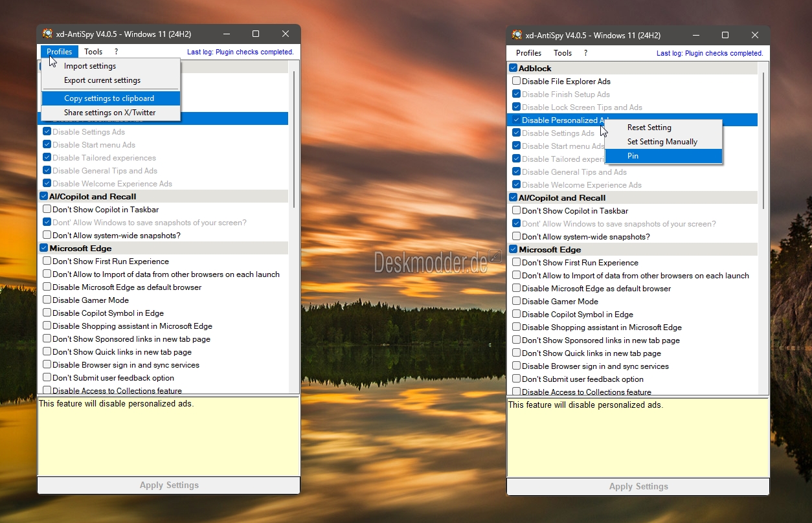Enable Don't Show Copilot in Taskbar, left window
Screen dimensions: 812x523
(x=47, y=210)
